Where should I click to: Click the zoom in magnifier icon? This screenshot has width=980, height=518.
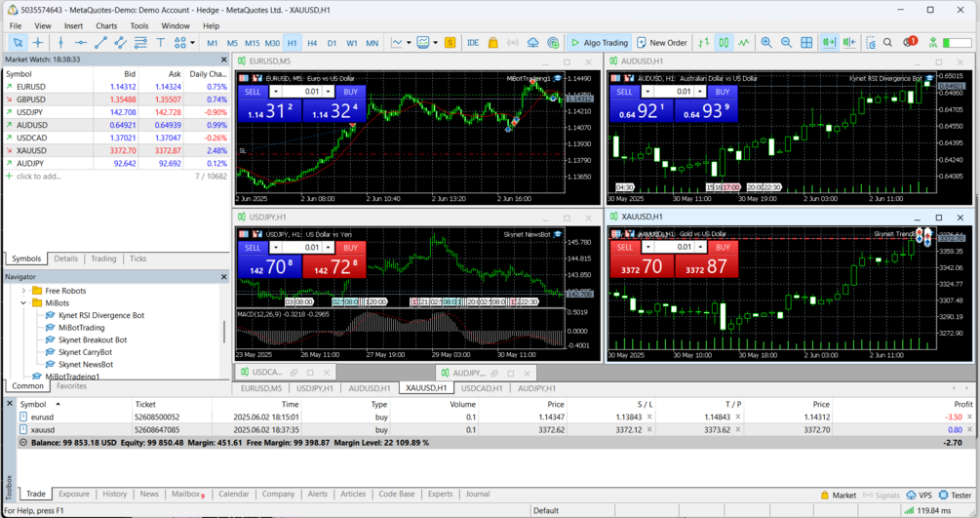(766, 43)
